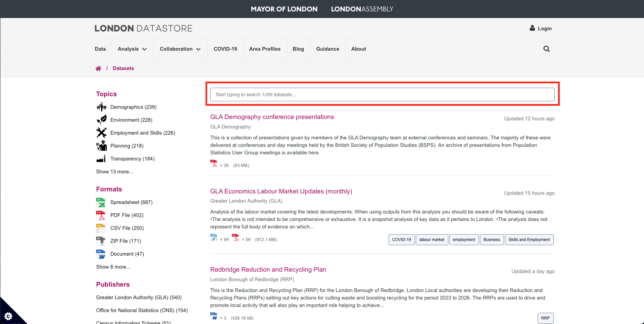Click the user Login icon
The height and width of the screenshot is (324, 644).
(x=532, y=28)
